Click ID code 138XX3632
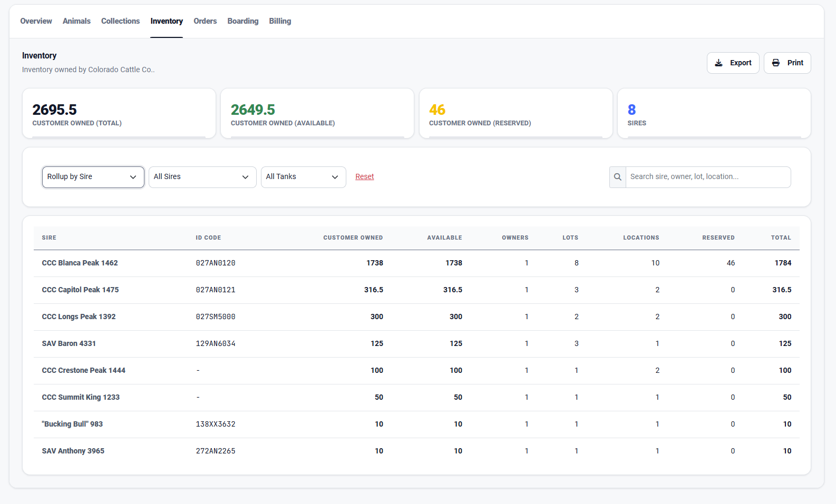Viewport: 836px width, 504px height. tap(216, 424)
